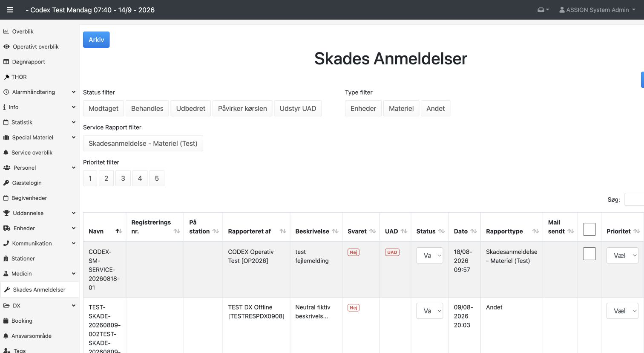This screenshot has height=353, width=644.
Task: Click the Stationer building icon
Action: pos(6,259)
